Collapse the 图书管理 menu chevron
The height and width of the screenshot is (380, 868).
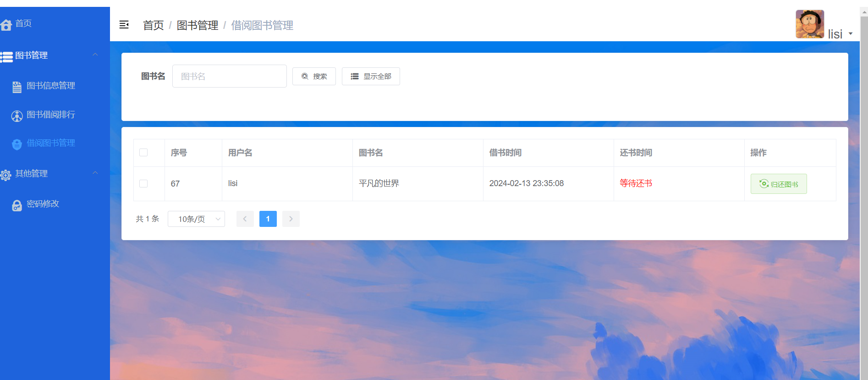(x=95, y=55)
